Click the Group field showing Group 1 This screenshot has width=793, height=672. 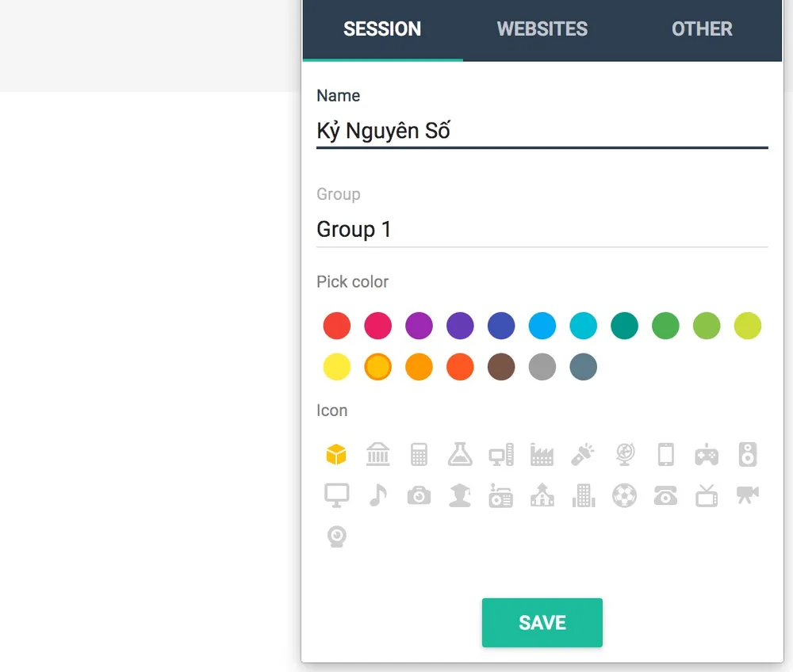point(542,230)
